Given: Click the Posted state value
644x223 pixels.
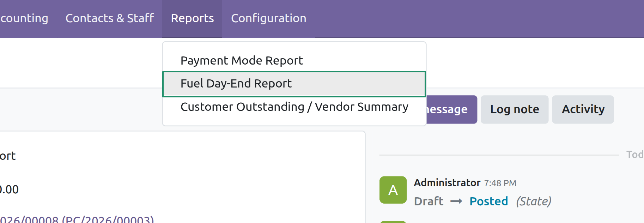Looking at the screenshot, I should click(x=488, y=201).
